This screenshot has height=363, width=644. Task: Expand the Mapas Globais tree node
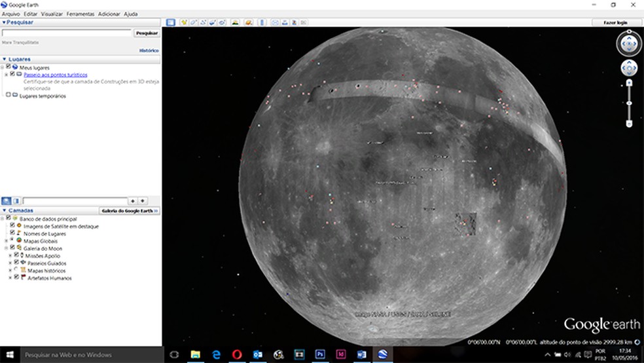[x=6, y=241]
